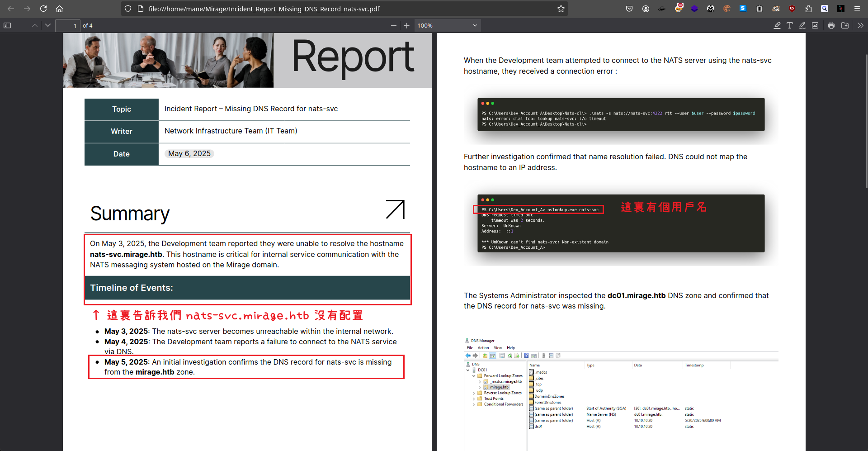
Task: Click 'Network Infrastructure Team (IT Team)' text
Action: [231, 131]
